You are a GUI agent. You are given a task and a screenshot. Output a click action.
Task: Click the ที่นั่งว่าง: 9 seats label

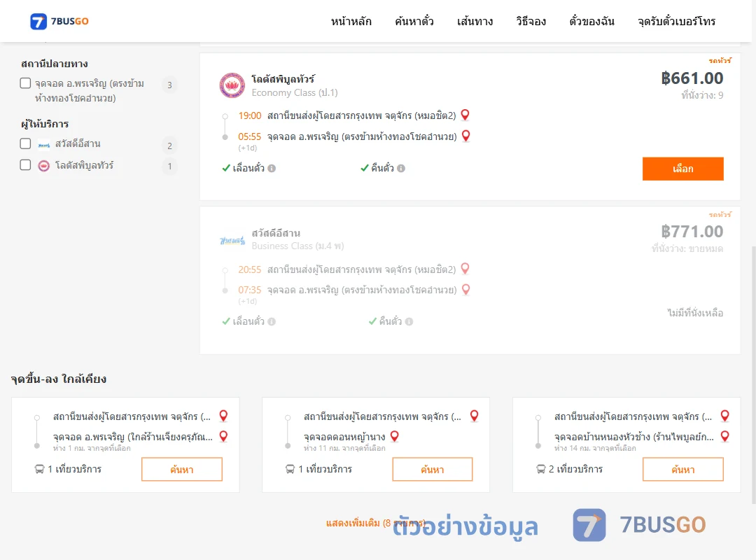(702, 95)
